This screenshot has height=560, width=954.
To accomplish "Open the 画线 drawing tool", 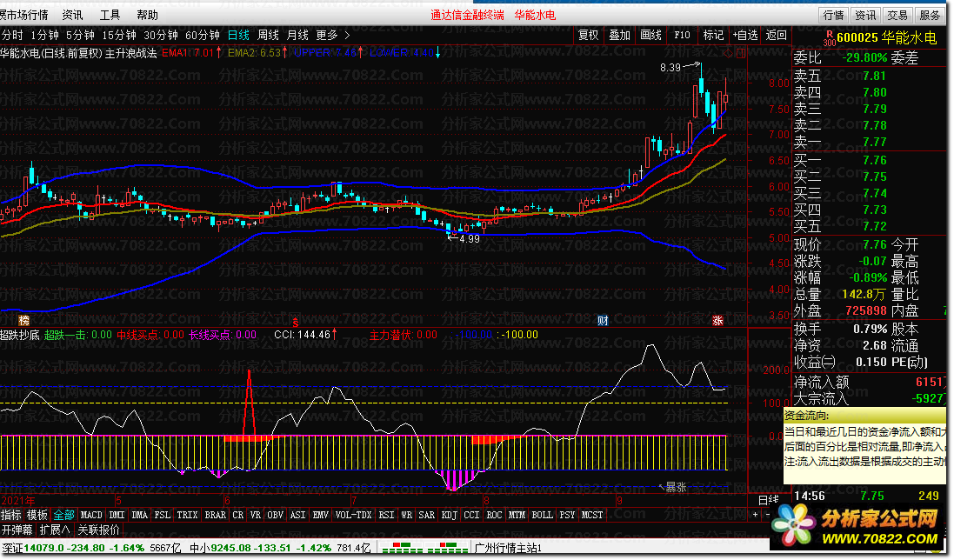I will click(651, 36).
